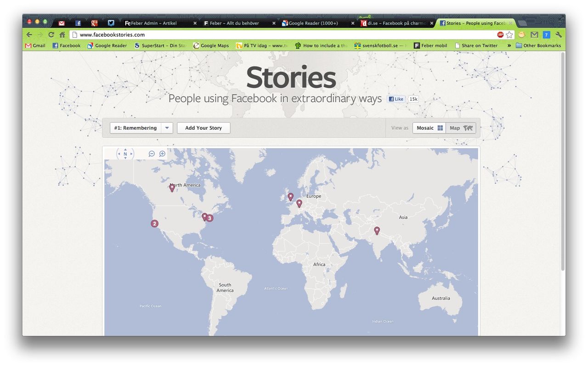Image resolution: width=588 pixels, height=367 pixels.
Task: Switch view to Map
Action: tap(461, 128)
